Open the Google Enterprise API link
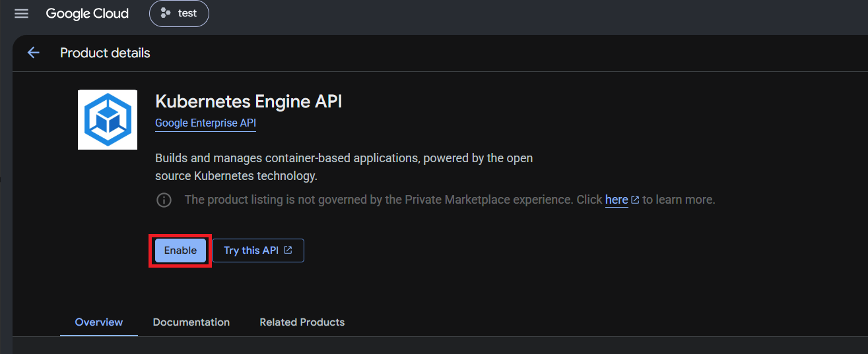 (205, 123)
